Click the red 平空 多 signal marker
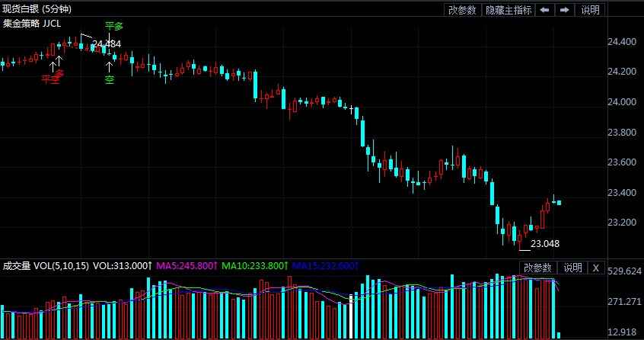Viewport: 644px width, 340px height. click(x=53, y=77)
